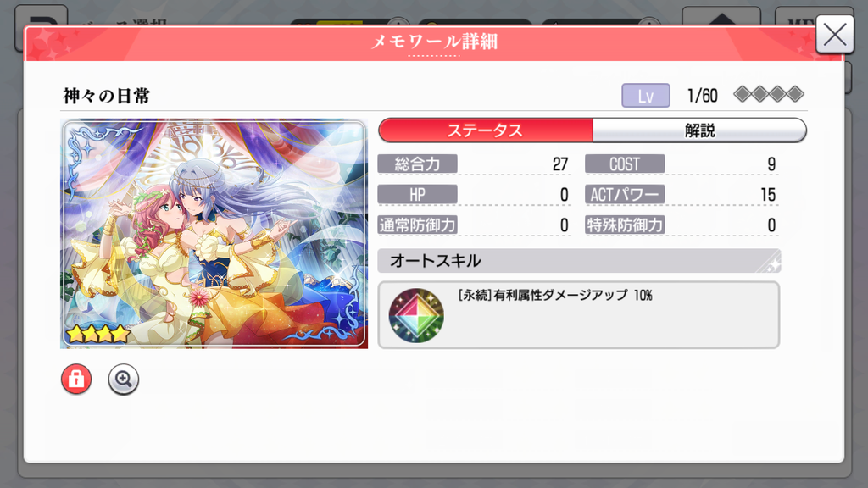
Task: Tap the rainbow auto skill icon
Action: coord(416,315)
